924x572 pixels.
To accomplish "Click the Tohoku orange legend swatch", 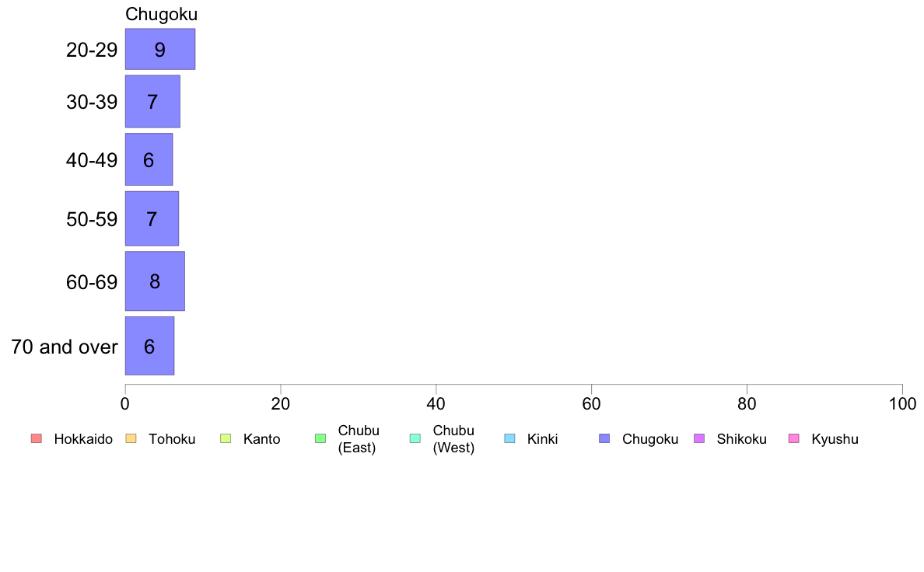I will 131,438.
